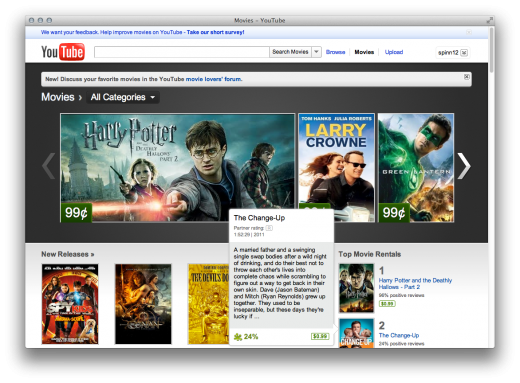Image resolution: width=520 pixels, height=383 pixels.
Task: Click the Upload link
Action: [x=394, y=52]
